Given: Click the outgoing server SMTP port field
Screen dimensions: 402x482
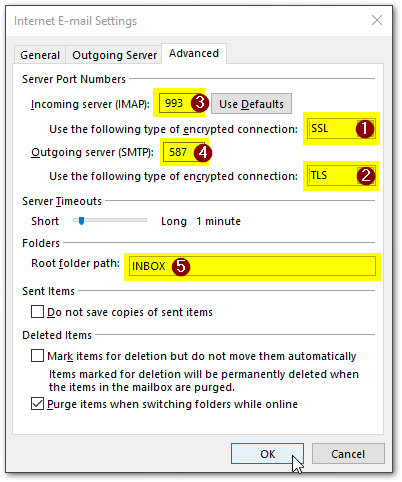Looking at the screenshot, I should [184, 152].
